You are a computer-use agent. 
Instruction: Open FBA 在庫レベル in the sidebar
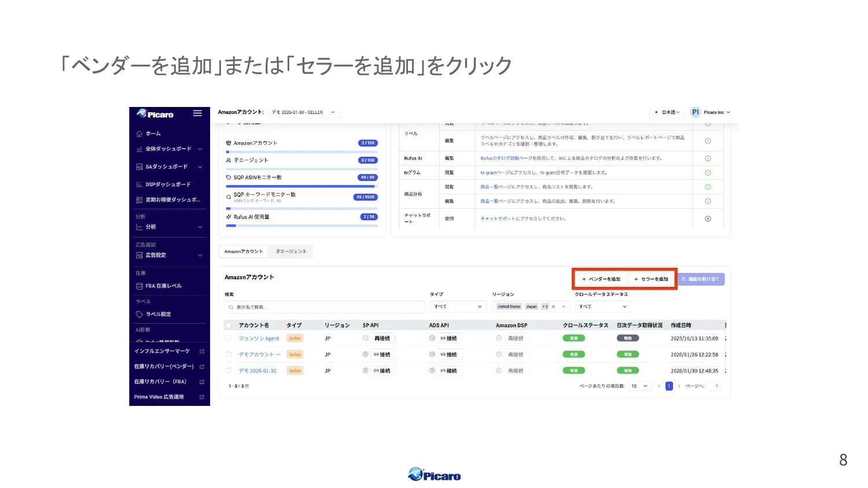pyautogui.click(x=163, y=286)
